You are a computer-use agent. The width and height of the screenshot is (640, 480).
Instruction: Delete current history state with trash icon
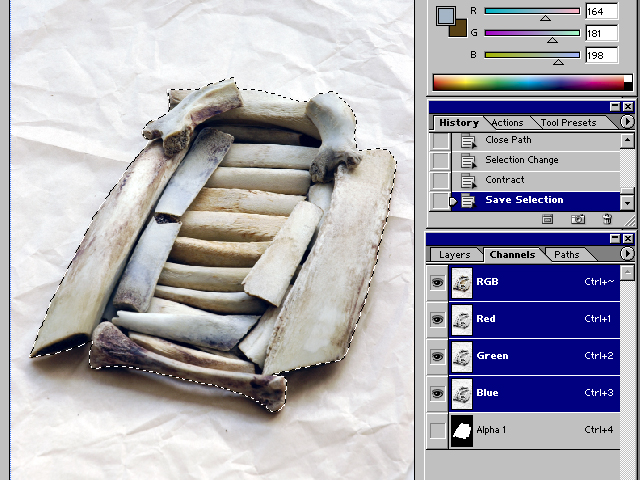tap(607, 219)
